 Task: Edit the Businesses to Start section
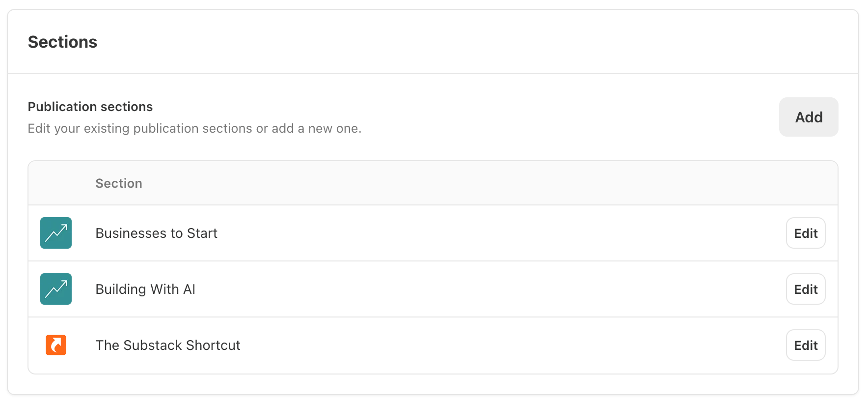click(x=806, y=233)
